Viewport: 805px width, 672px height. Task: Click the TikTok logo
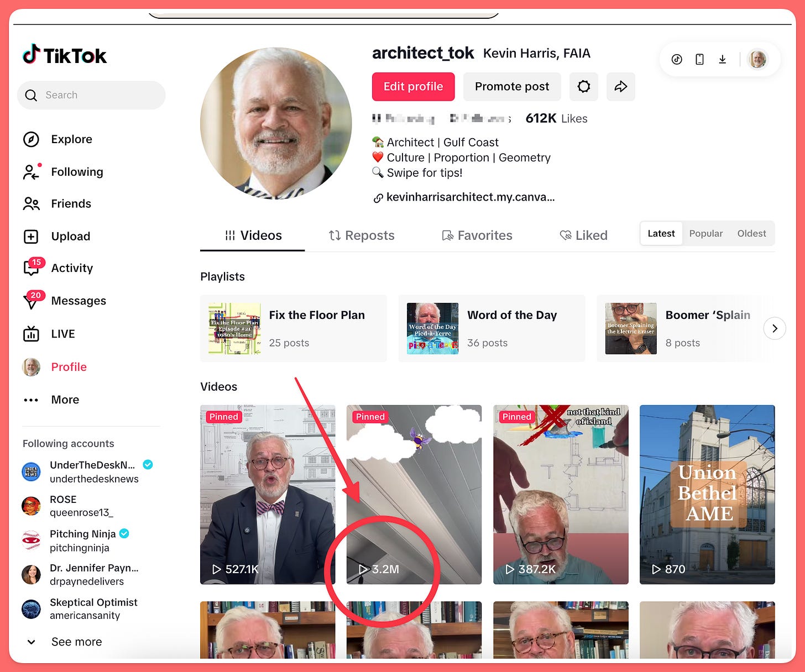[64, 55]
